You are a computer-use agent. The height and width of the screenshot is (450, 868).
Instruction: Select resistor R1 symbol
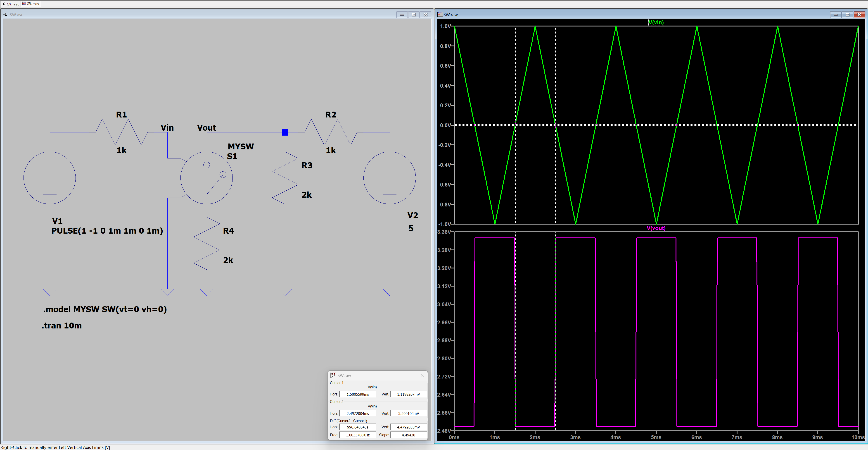(x=122, y=132)
